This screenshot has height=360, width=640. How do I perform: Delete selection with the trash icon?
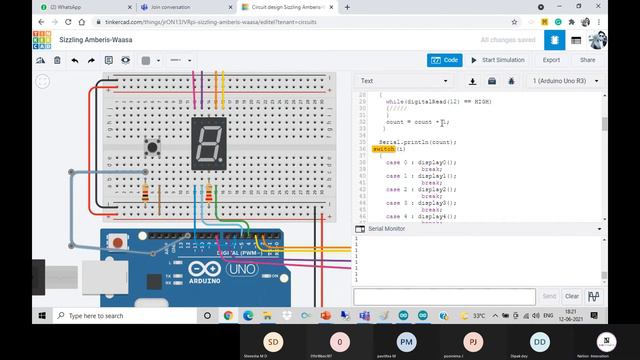coord(57,60)
